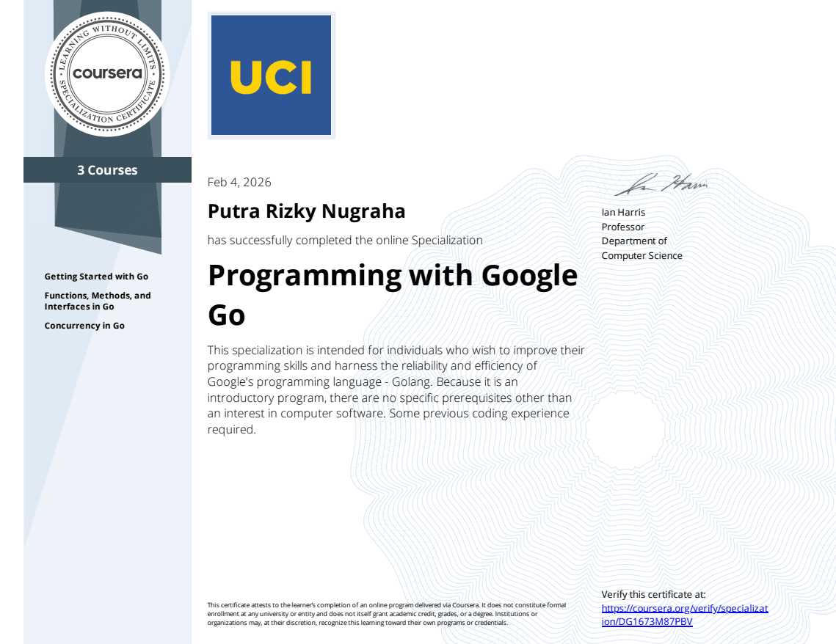Click the date 'Feb 4, 2026'
Image resolution: width=836 pixels, height=644 pixels.
239,182
